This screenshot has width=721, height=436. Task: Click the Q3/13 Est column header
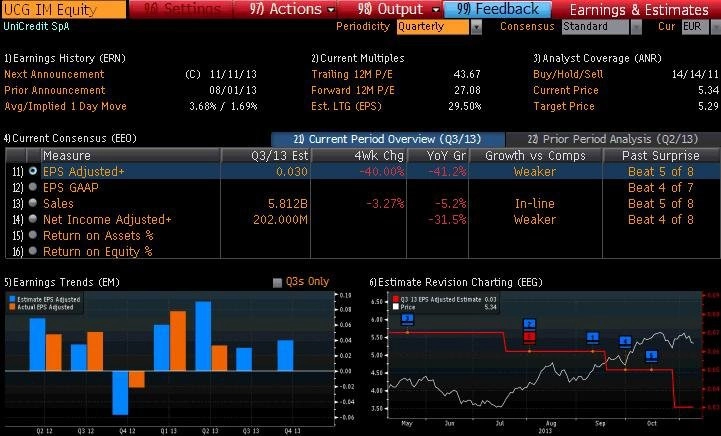(266, 155)
